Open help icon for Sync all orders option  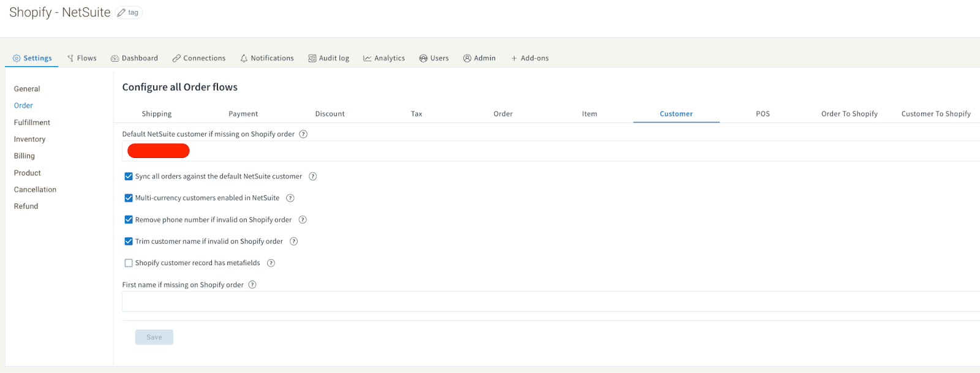[x=313, y=176]
